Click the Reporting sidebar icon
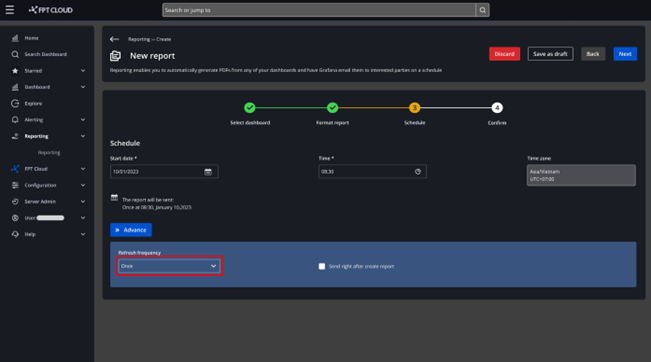This screenshot has height=362, width=651. coord(15,136)
